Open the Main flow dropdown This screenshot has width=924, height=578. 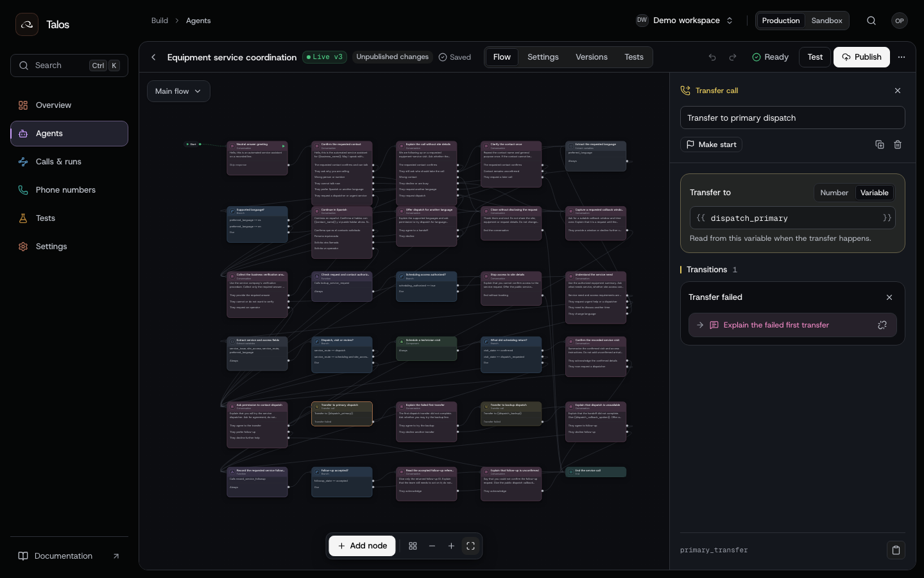pos(178,91)
